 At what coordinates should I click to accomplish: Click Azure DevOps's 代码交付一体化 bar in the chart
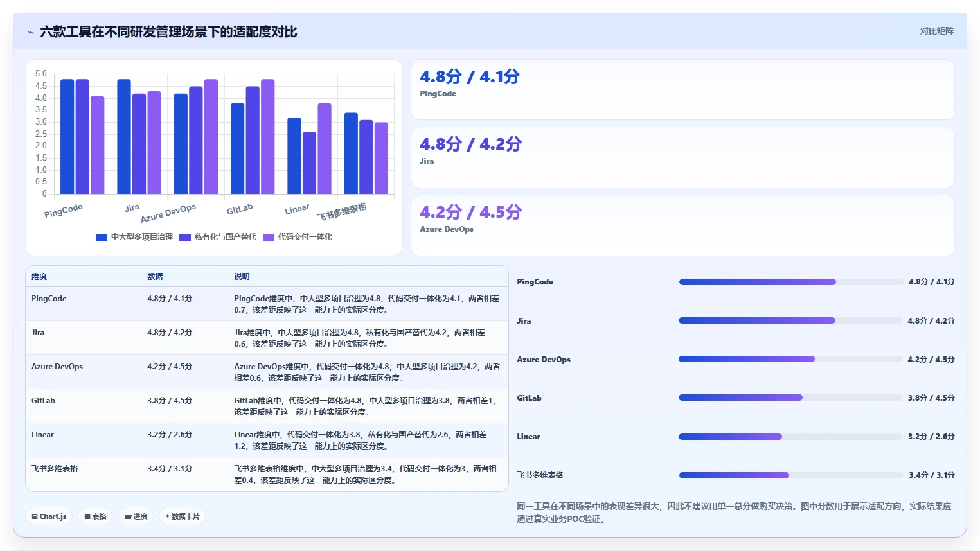coord(211,137)
